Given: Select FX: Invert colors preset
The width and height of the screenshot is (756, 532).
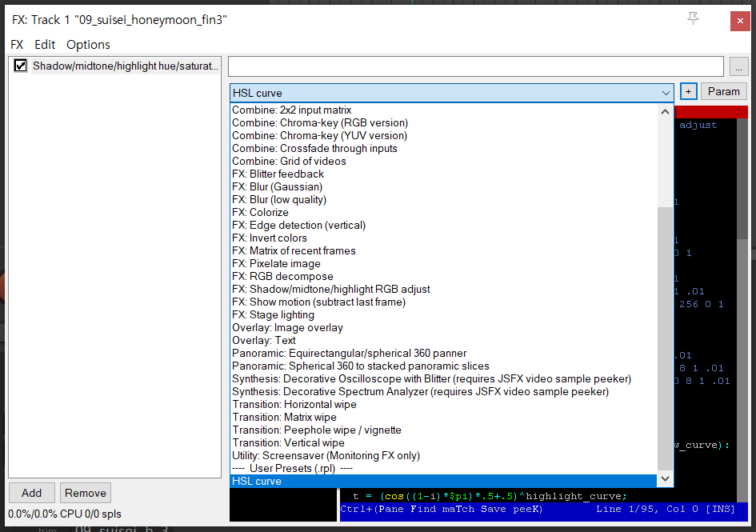Looking at the screenshot, I should (x=443, y=238).
